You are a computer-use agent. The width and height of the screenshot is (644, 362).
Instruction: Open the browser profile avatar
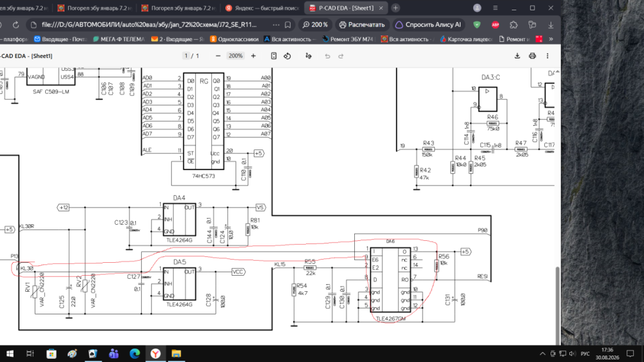pos(477,8)
